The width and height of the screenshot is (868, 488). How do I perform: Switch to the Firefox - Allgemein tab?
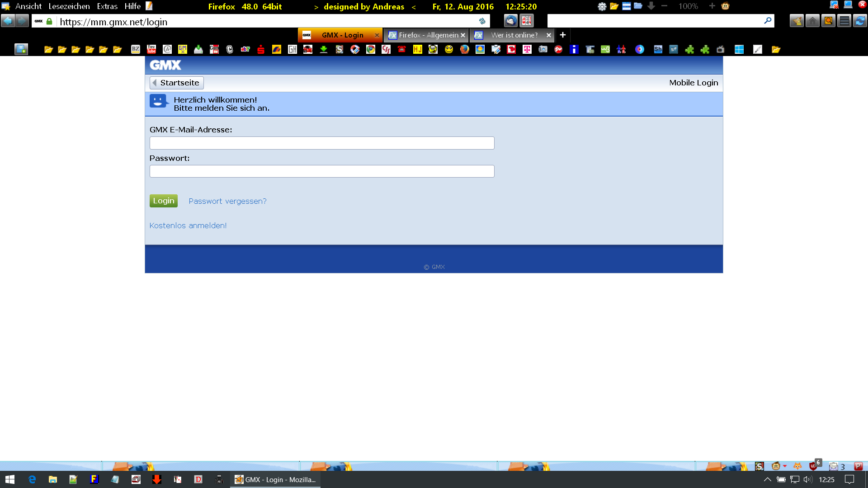428,35
